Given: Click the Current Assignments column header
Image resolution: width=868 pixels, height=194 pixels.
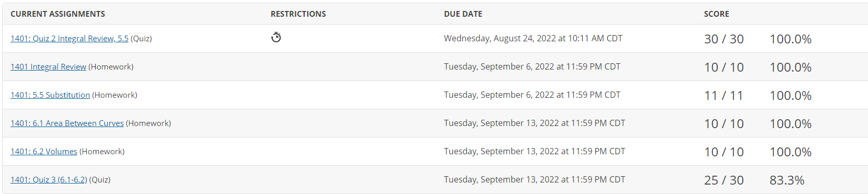Looking at the screenshot, I should click(x=58, y=14).
